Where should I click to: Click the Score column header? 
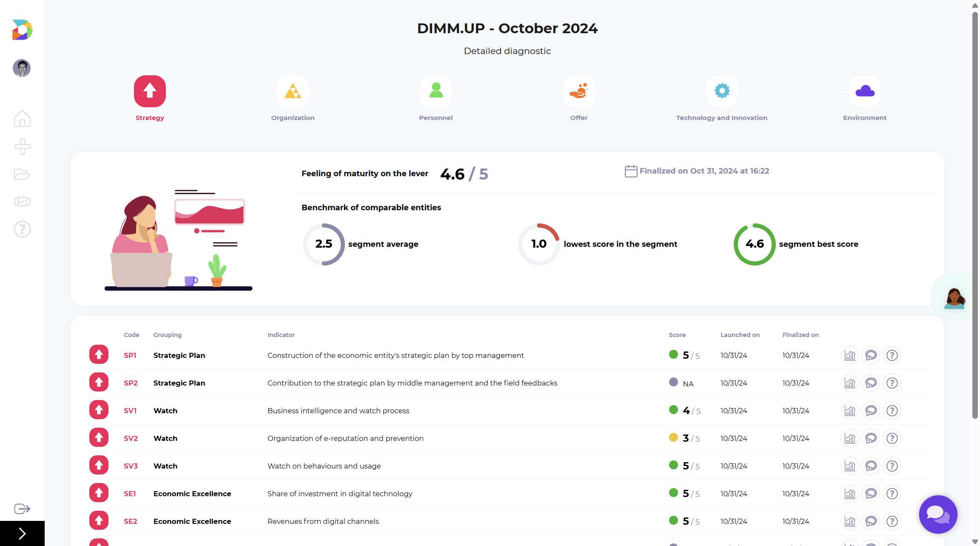(677, 335)
